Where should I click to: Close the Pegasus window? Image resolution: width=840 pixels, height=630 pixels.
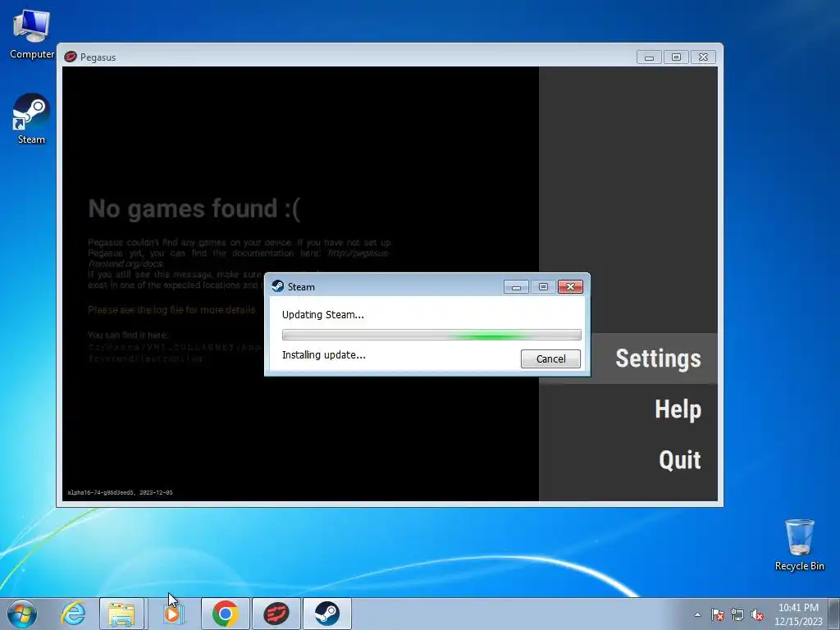click(x=703, y=57)
